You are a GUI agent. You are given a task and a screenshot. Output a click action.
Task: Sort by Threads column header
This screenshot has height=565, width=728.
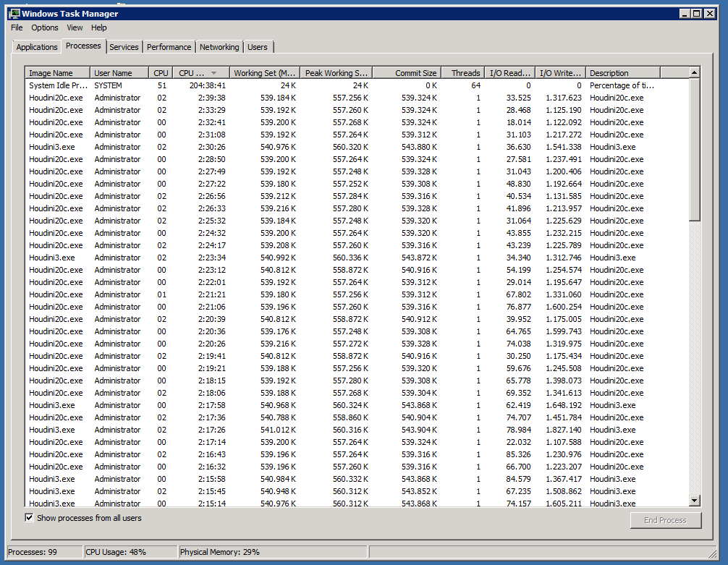462,73
